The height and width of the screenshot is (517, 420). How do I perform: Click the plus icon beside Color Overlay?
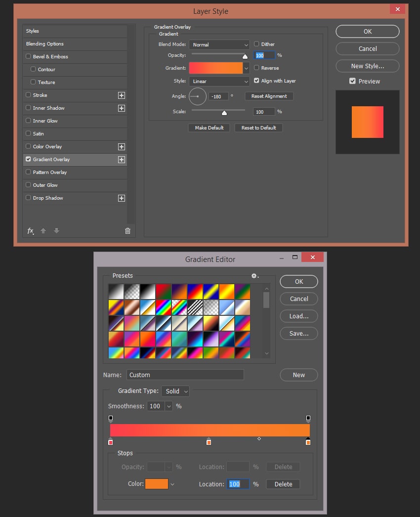pyautogui.click(x=122, y=147)
